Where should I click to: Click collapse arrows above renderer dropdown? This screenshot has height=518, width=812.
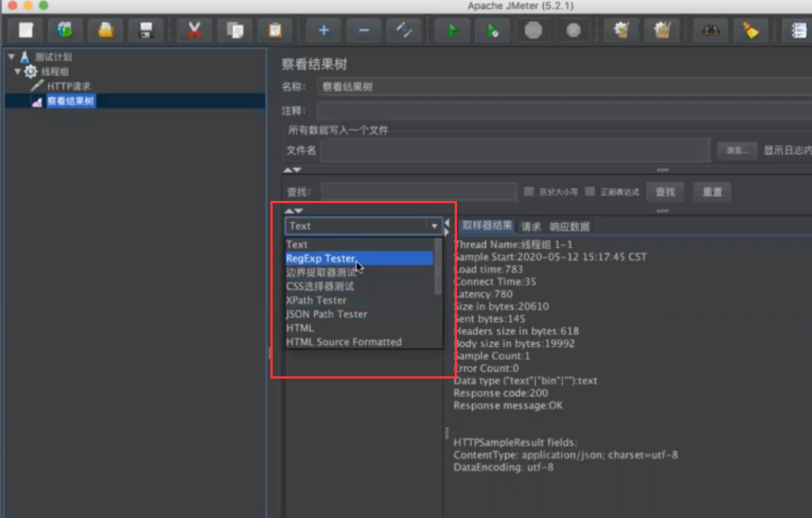[x=294, y=211]
